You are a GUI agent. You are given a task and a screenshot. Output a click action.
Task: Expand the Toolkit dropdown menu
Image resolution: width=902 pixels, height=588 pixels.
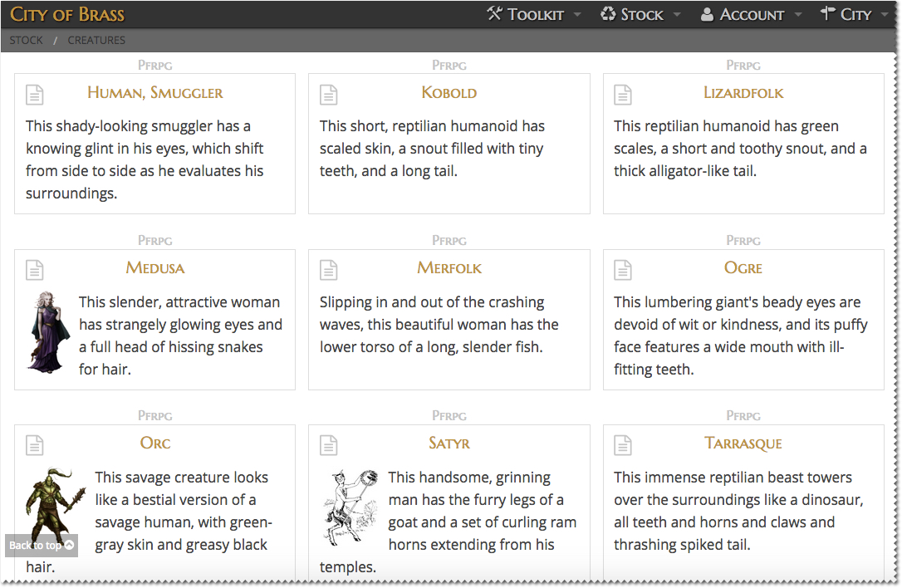coord(536,14)
